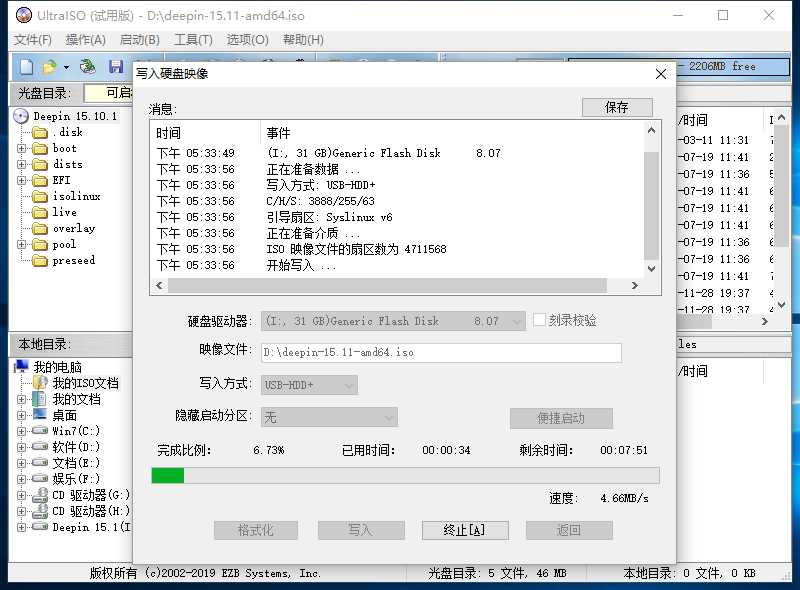
Task: Select the isolinux folder
Action: [77, 196]
